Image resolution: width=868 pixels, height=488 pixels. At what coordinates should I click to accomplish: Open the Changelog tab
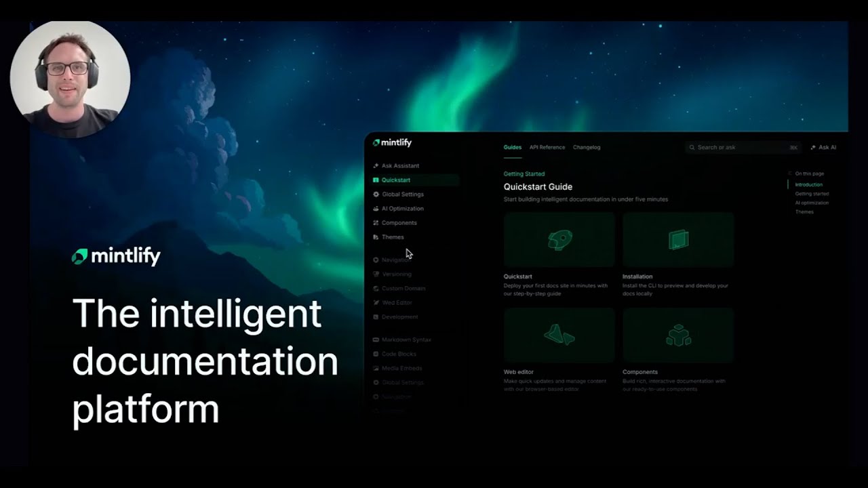(587, 147)
